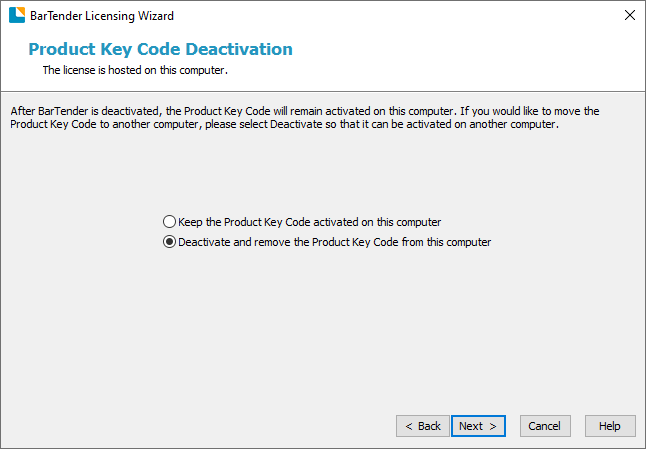The image size is (646, 449).
Task: Click the "Keep the Product Key Code activated" label text
Action: (309, 222)
